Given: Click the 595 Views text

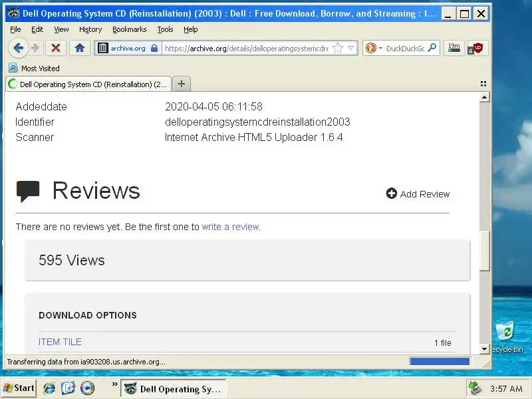Looking at the screenshot, I should pyautogui.click(x=72, y=260).
